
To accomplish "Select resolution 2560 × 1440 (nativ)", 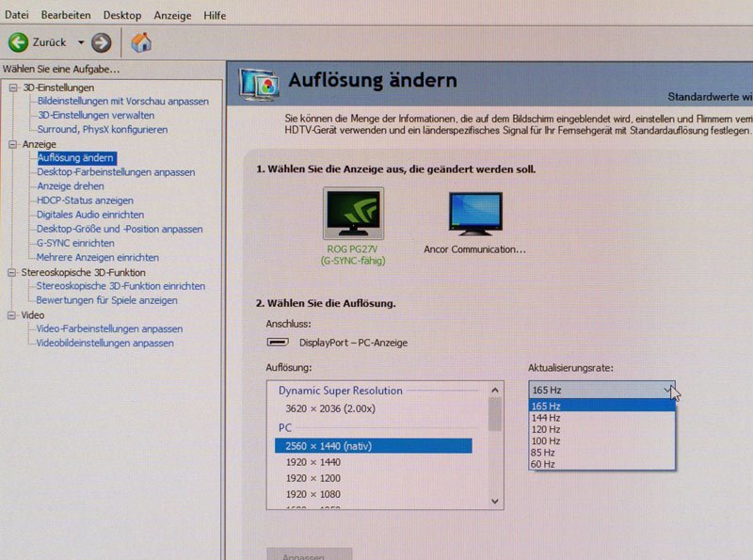I will pyautogui.click(x=373, y=446).
